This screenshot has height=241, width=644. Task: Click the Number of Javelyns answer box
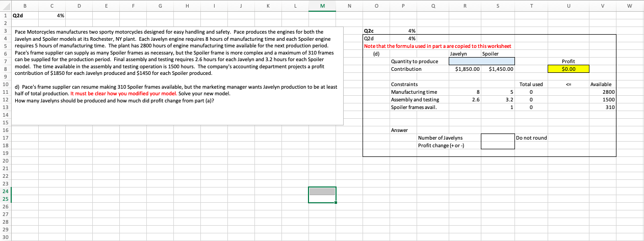pyautogui.click(x=498, y=138)
